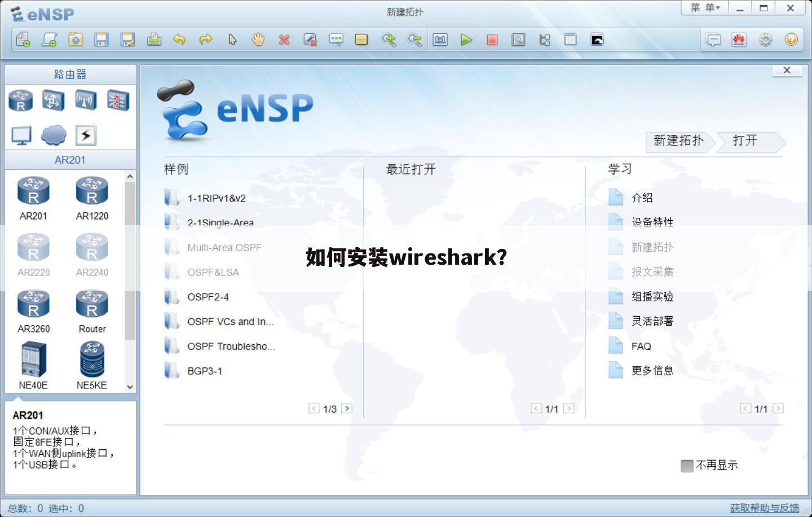The height and width of the screenshot is (517, 812).
Task: Go to next page of samples list
Action: 347,408
